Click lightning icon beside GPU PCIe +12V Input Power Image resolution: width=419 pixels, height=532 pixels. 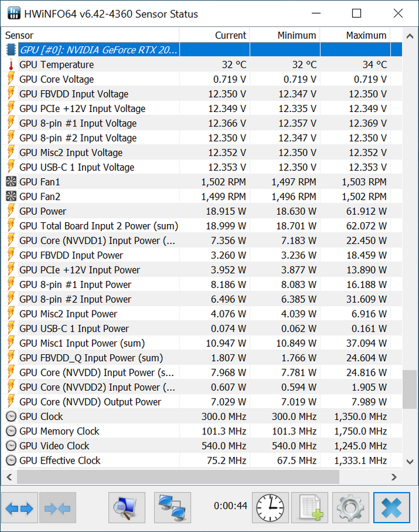pyautogui.click(x=11, y=270)
